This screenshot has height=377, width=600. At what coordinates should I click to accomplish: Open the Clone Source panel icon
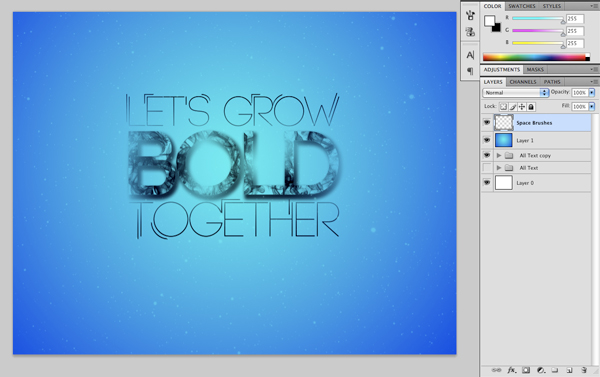click(x=470, y=32)
